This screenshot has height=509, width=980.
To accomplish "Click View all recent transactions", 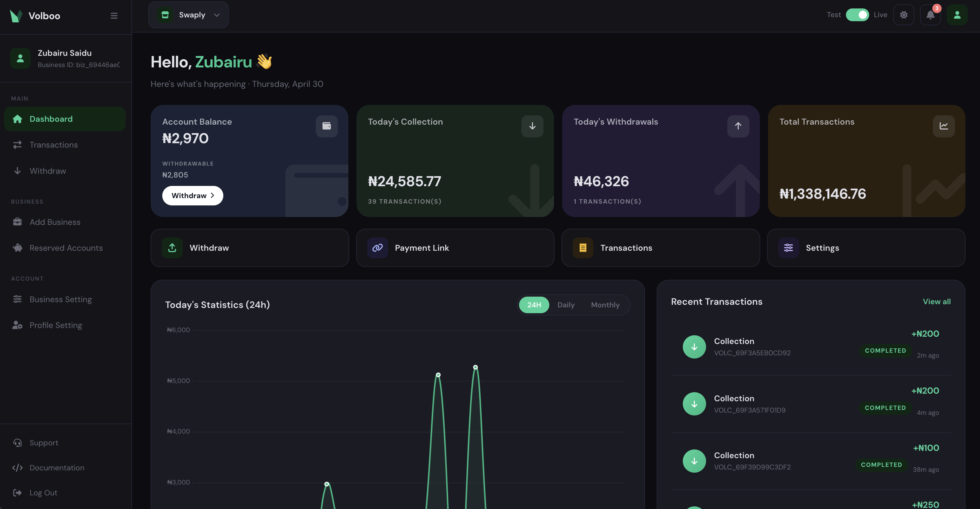I will click(936, 302).
